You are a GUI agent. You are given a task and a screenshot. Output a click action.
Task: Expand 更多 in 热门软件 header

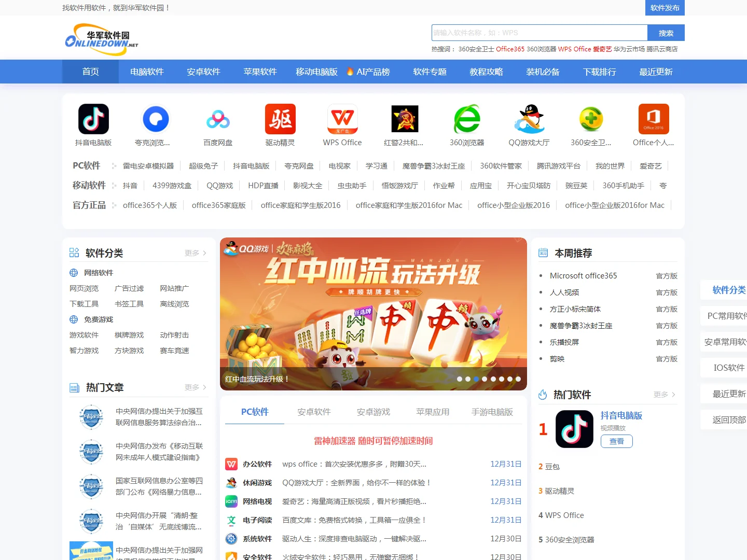[665, 395]
